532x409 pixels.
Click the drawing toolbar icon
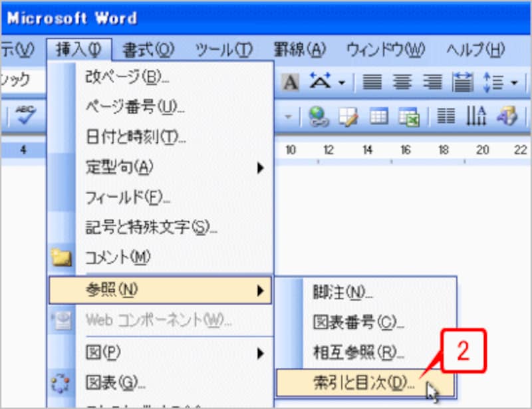[x=507, y=116]
